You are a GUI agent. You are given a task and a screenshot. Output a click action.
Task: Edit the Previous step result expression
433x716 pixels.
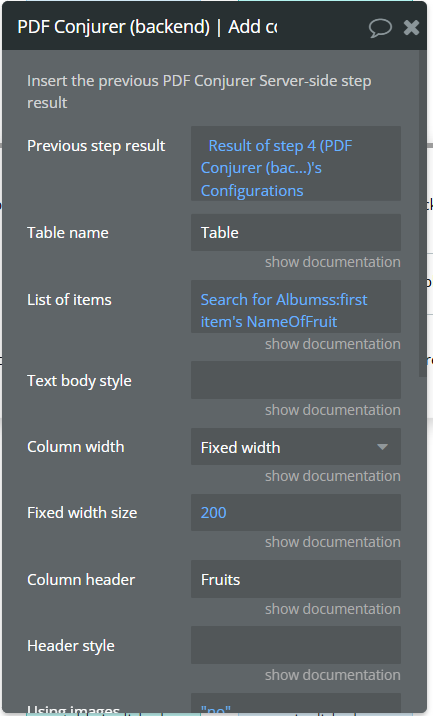[x=296, y=163]
